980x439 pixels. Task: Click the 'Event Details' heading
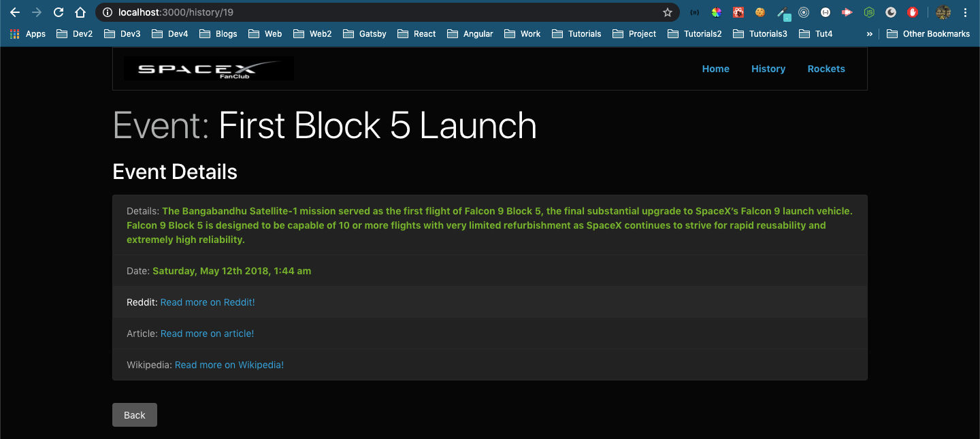click(175, 172)
